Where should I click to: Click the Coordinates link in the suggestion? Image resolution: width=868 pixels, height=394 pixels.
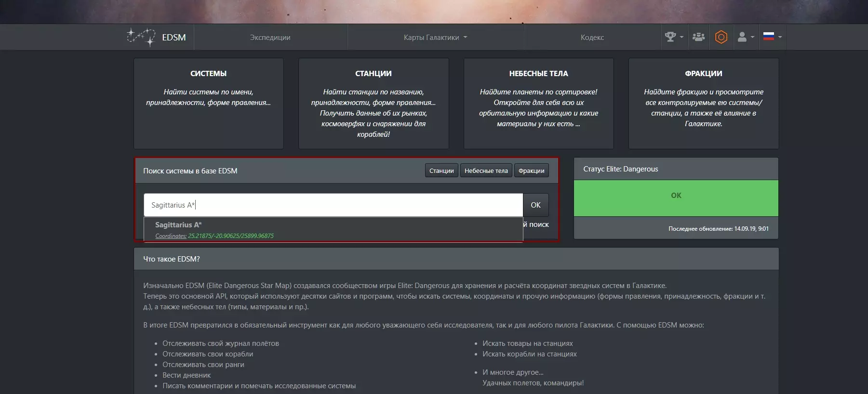pos(171,236)
